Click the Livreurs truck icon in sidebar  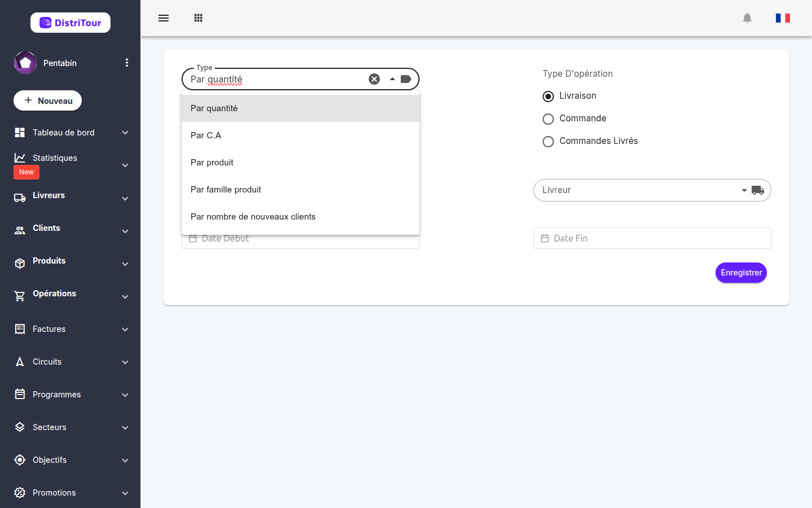(20, 198)
